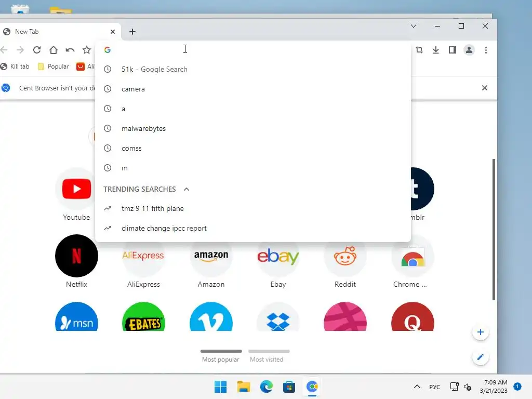Reload the page with the refresh icon
This screenshot has height=399, width=532.
click(37, 50)
